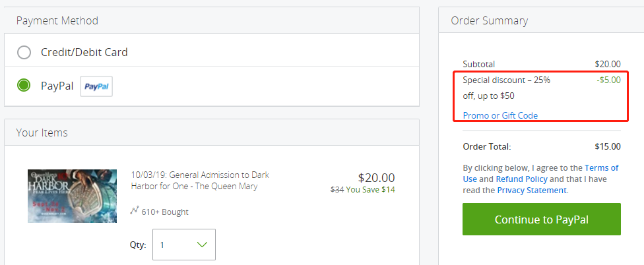Select the Credit/Debit Card radio button
The width and height of the screenshot is (644, 265).
pos(24,53)
